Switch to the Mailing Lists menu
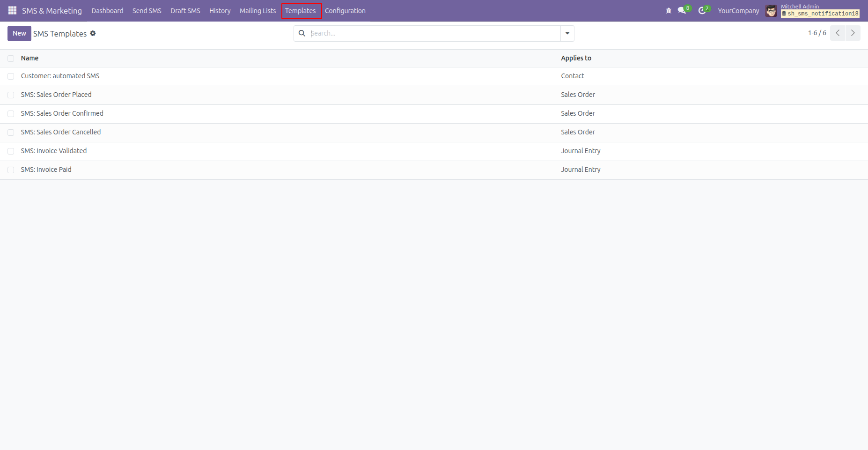This screenshot has height=450, width=868. 257,10
